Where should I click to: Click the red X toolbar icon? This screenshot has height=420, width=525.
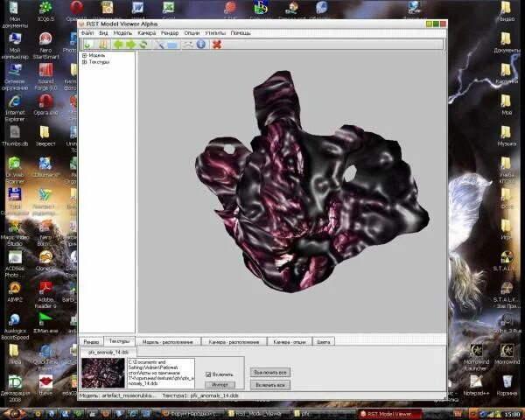(x=217, y=45)
